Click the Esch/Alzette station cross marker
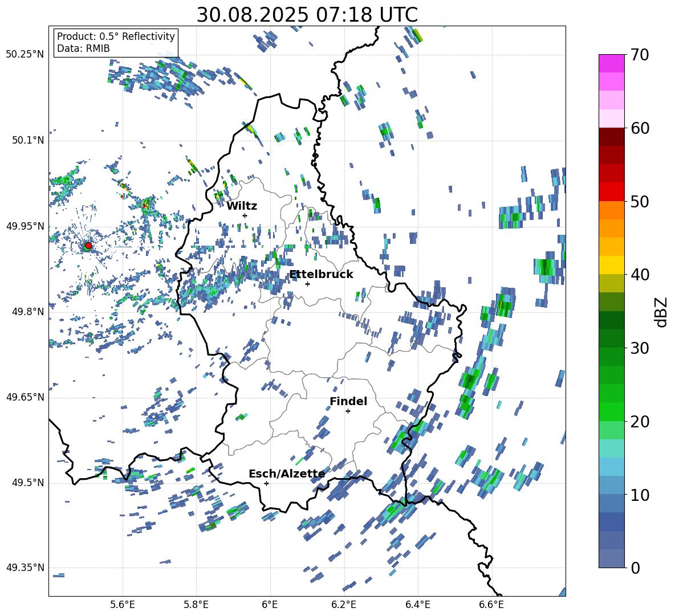The image size is (675, 616). pos(266,483)
